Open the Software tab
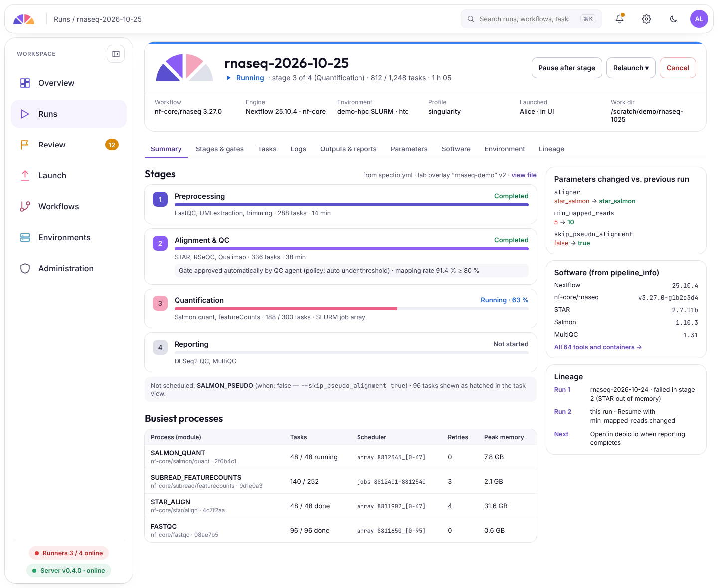718x588 pixels. 456,149
